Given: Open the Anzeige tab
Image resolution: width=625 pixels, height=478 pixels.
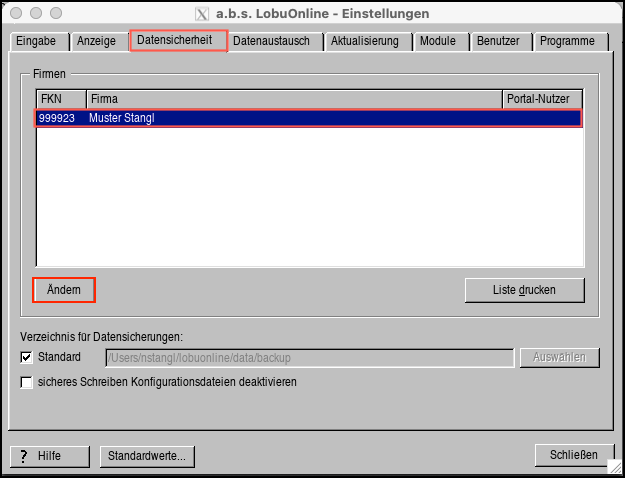Looking at the screenshot, I should tap(97, 41).
